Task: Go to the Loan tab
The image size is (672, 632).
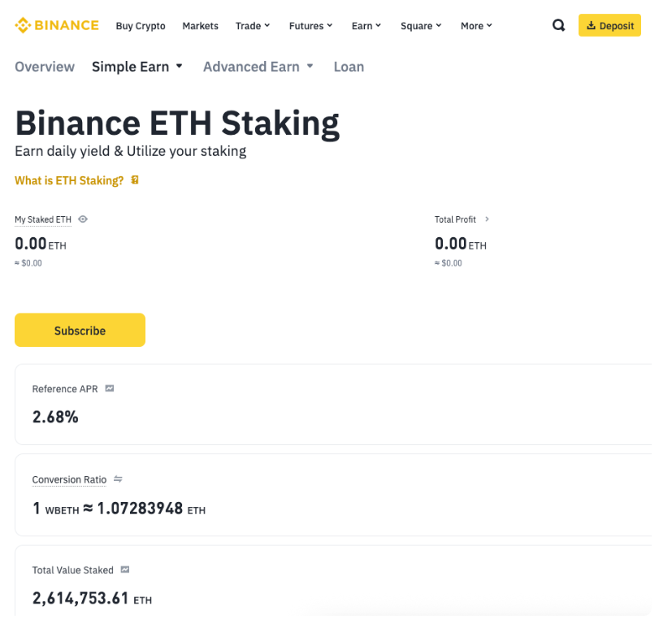Action: [349, 67]
